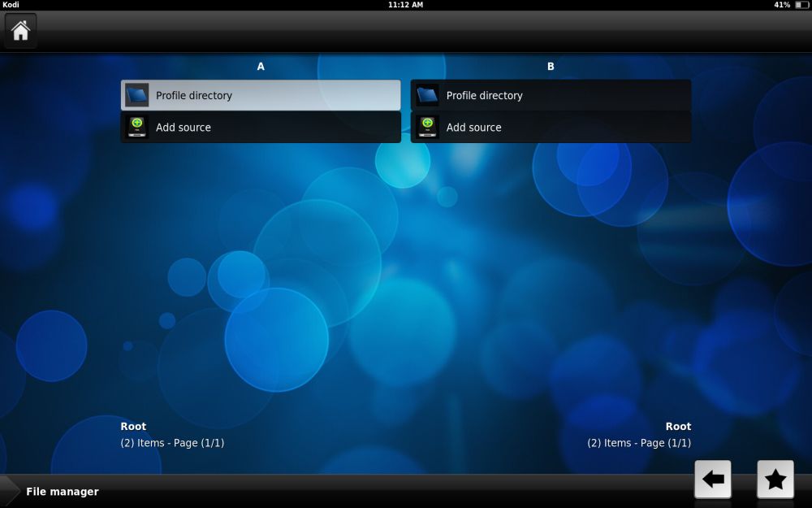812x508 pixels.
Task: Click the panel B heading
Action: pyautogui.click(x=551, y=67)
